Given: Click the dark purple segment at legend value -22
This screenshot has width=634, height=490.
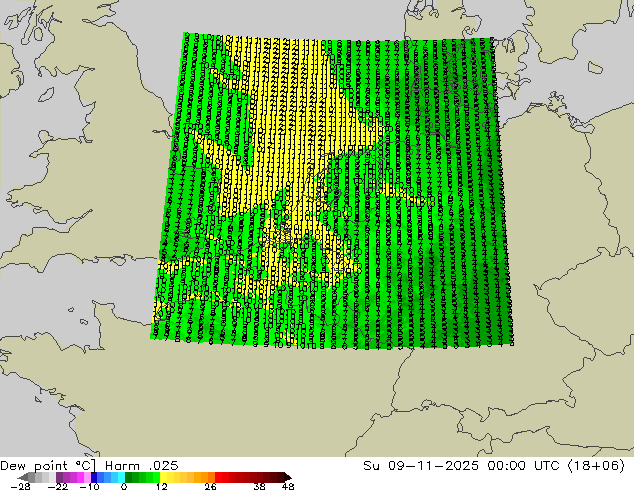Looking at the screenshot, I should click(x=59, y=477).
